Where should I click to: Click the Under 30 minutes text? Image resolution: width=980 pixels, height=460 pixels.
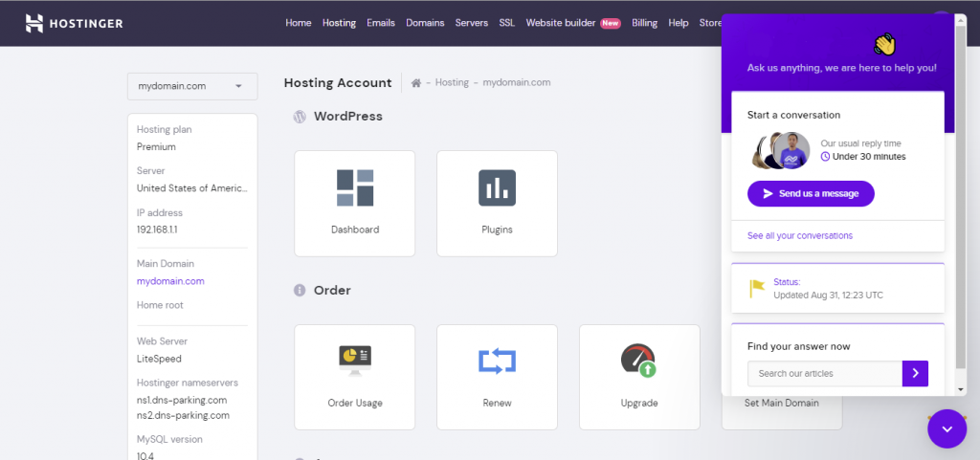pos(869,157)
